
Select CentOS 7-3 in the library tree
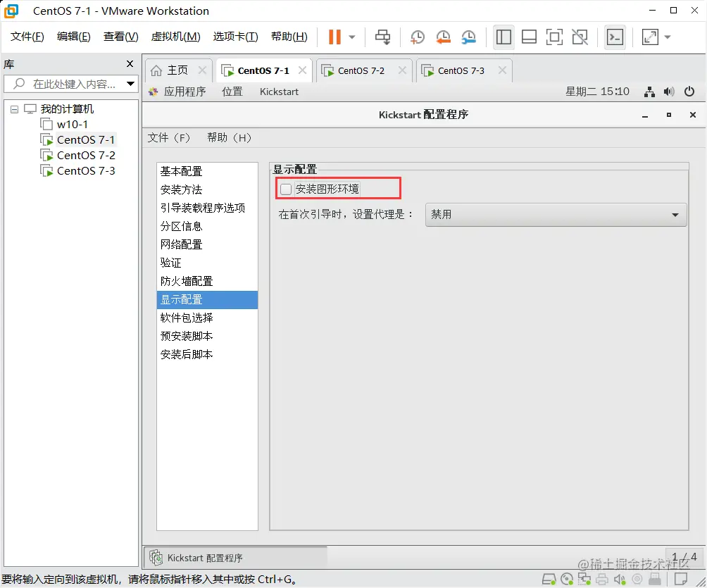click(x=86, y=171)
